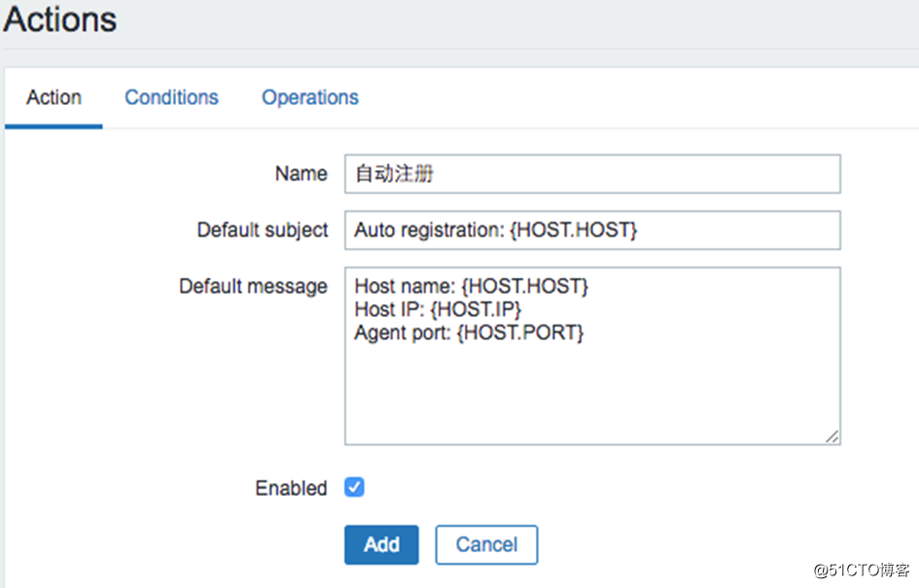Open the Operations tab
Screen dimensions: 919x588
(310, 97)
